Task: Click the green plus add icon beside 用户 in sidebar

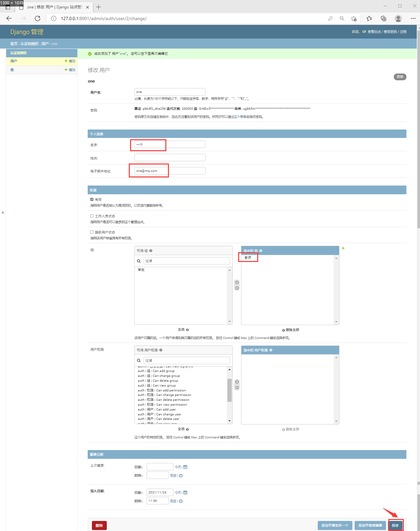Action: (x=66, y=61)
